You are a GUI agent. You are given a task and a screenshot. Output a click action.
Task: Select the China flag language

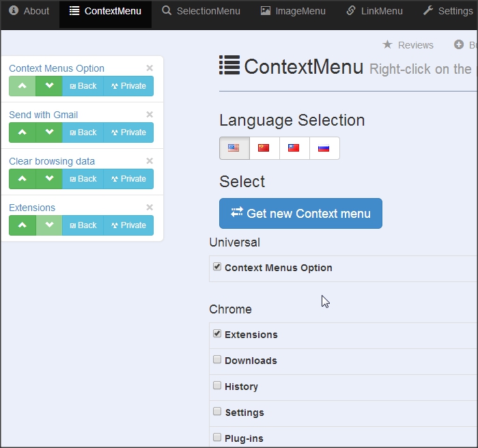point(264,148)
